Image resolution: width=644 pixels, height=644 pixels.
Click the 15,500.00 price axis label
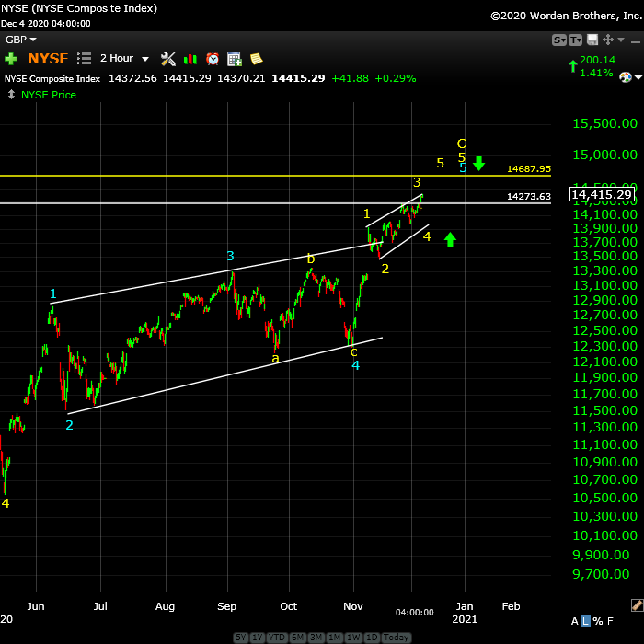[605, 123]
